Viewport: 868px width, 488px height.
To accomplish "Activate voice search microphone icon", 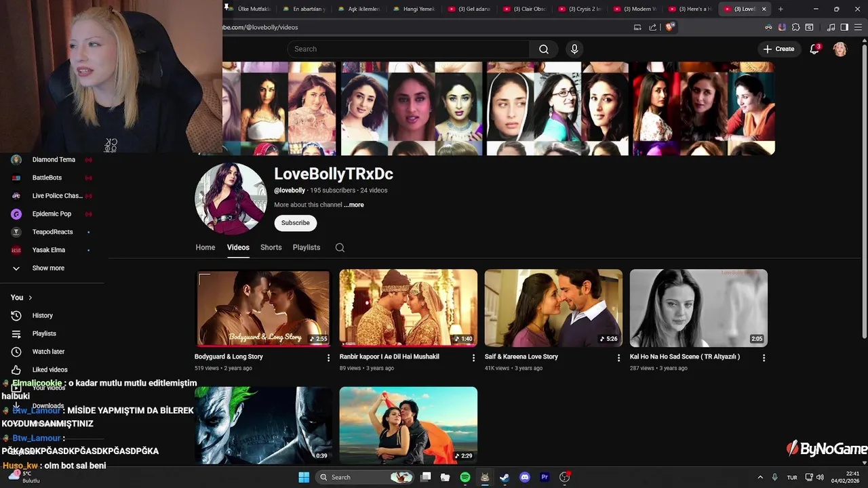I will point(574,49).
